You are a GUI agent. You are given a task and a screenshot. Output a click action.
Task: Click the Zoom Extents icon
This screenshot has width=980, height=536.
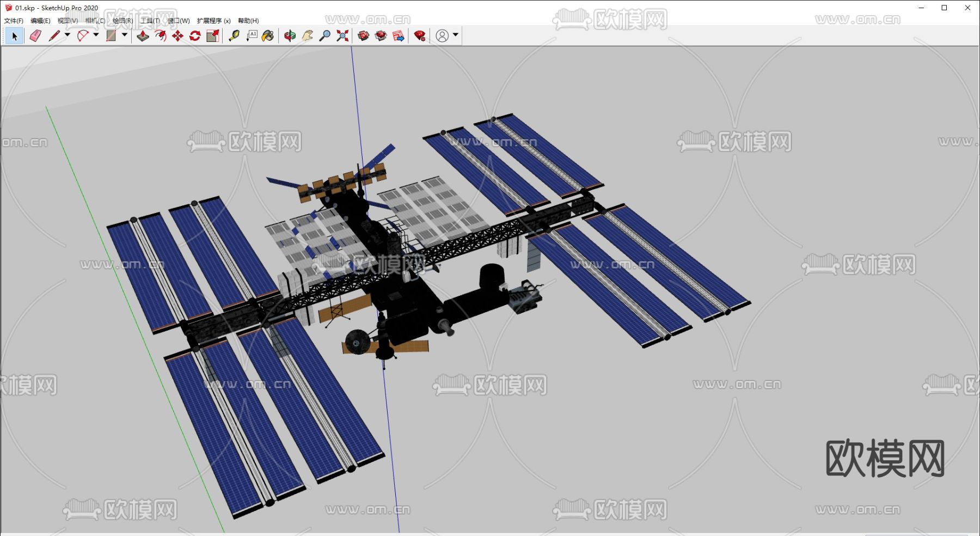(342, 36)
